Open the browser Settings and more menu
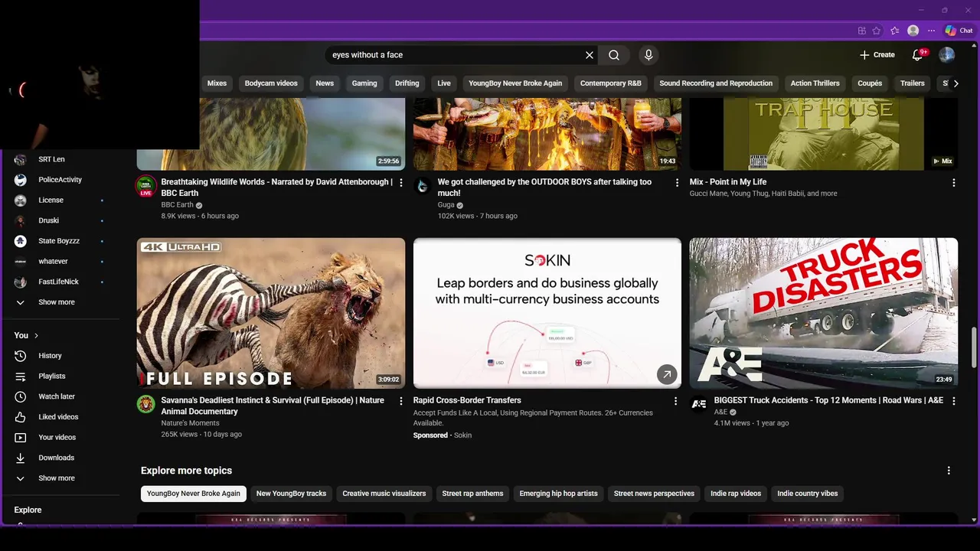 point(931,31)
